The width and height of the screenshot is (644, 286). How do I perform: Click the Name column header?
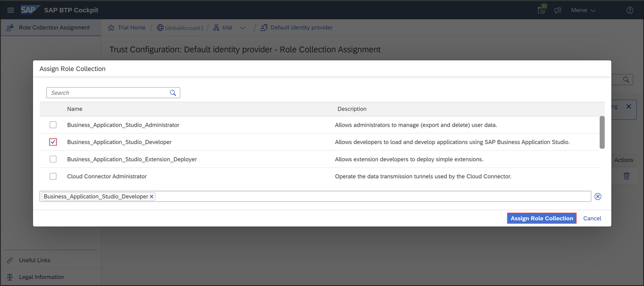click(x=75, y=109)
